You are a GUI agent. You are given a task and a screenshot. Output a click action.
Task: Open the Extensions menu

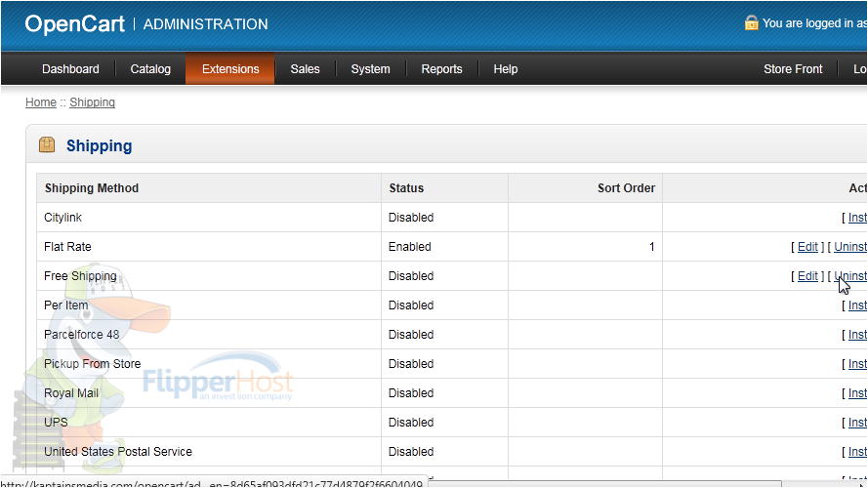click(x=230, y=69)
